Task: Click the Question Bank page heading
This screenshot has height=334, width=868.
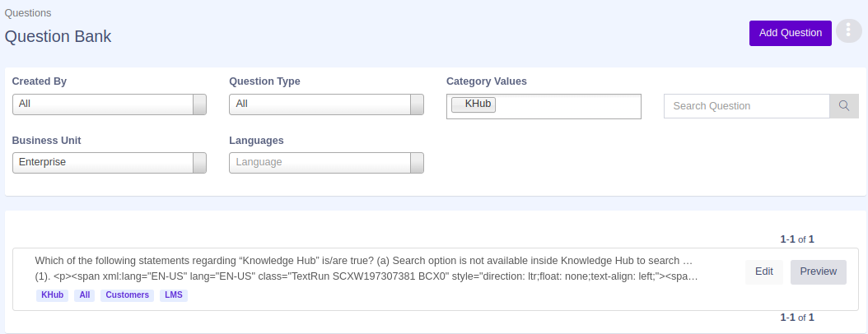Action: (x=58, y=37)
